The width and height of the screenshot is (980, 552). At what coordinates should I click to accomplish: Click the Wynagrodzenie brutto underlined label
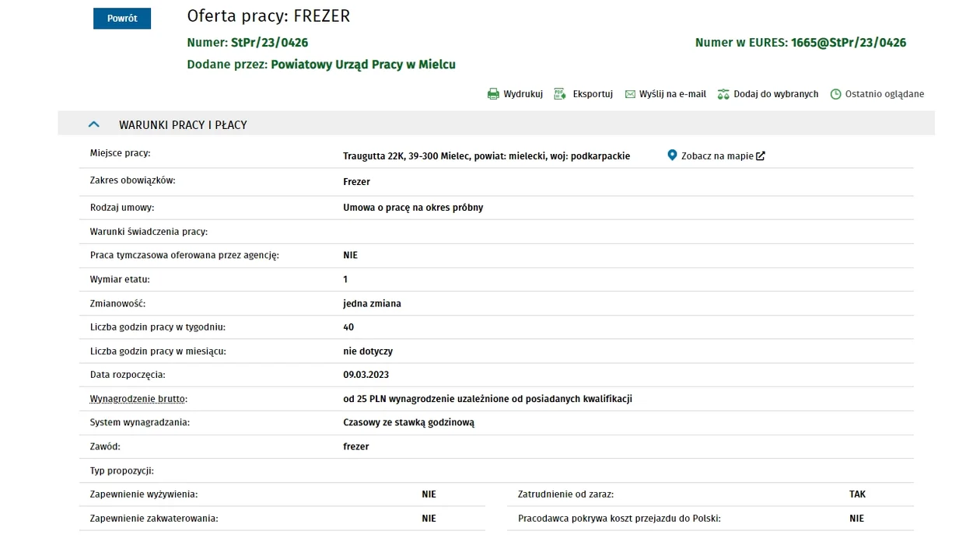click(x=138, y=399)
